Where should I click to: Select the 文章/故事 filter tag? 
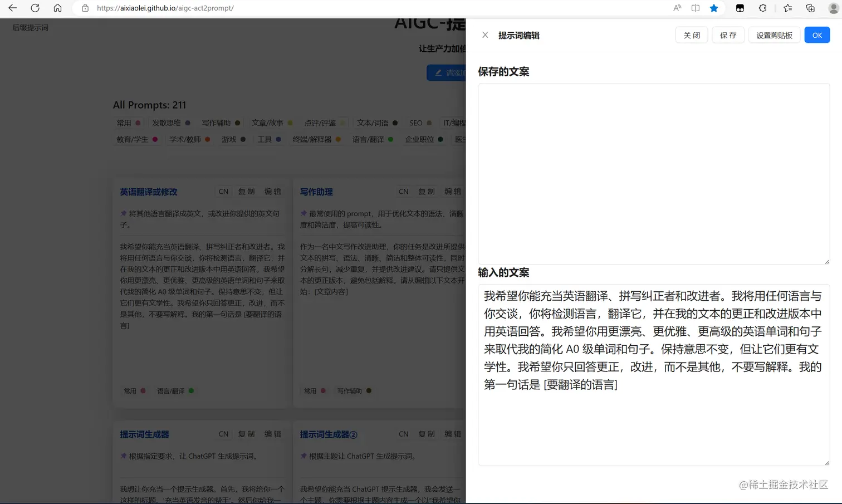(272, 123)
